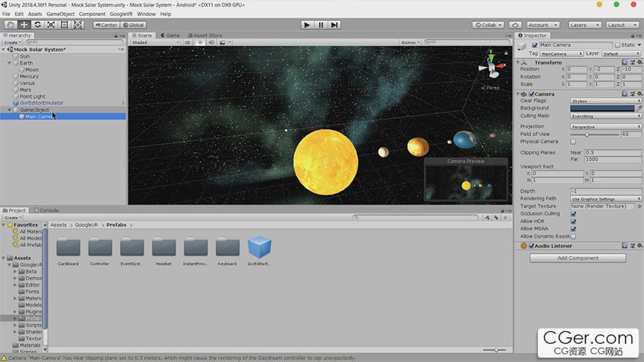Click the Pause button
The width and height of the screenshot is (644, 362).
click(321, 25)
